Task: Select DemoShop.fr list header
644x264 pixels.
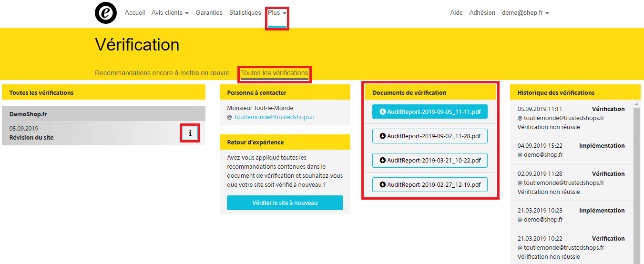Action: [x=103, y=113]
